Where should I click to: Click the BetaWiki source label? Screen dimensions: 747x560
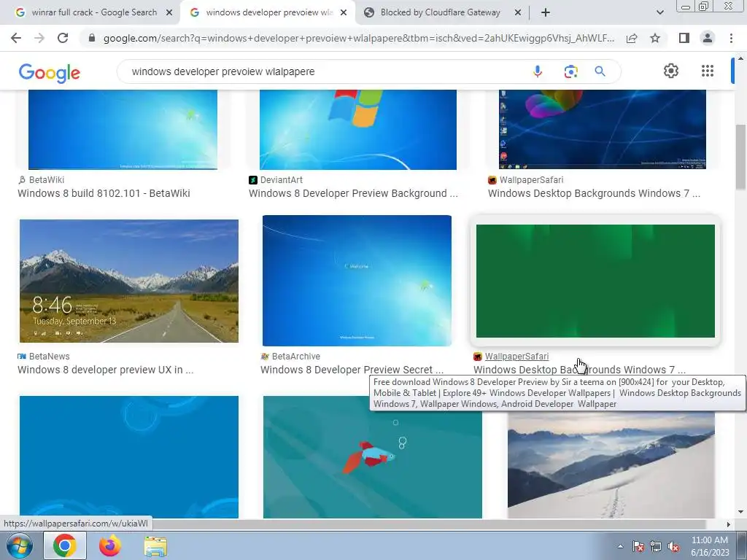47,179
